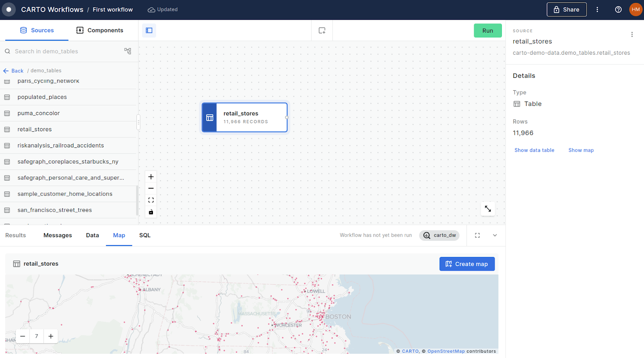The height and width of the screenshot is (358, 644).
Task: Run the workflow
Action: click(488, 31)
